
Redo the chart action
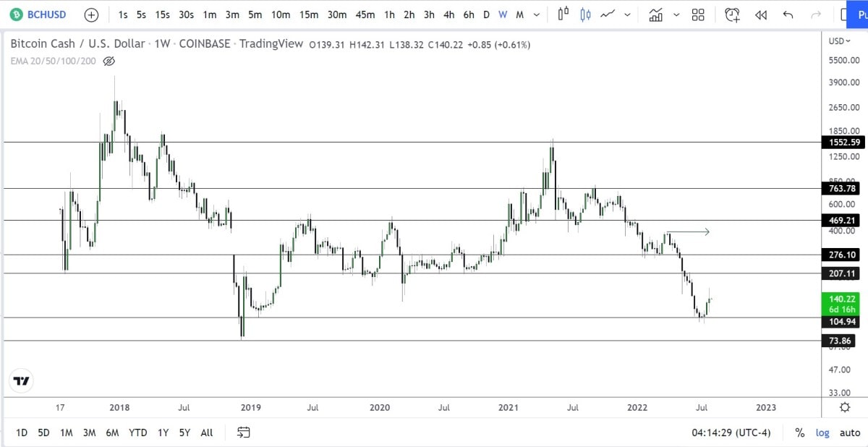click(816, 14)
